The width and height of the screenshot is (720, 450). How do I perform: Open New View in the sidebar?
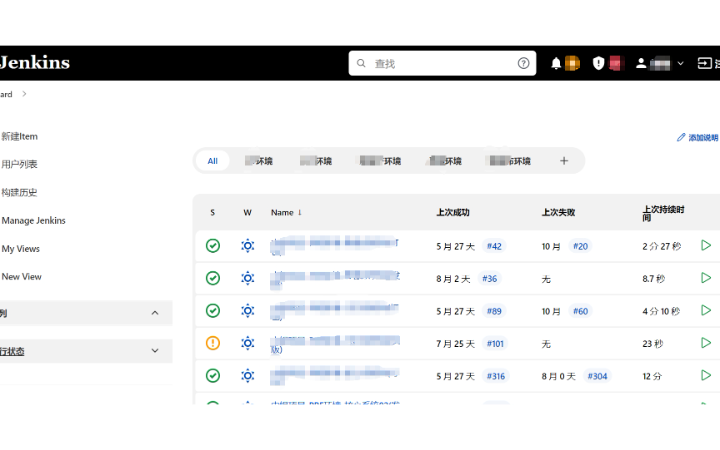coord(22,277)
